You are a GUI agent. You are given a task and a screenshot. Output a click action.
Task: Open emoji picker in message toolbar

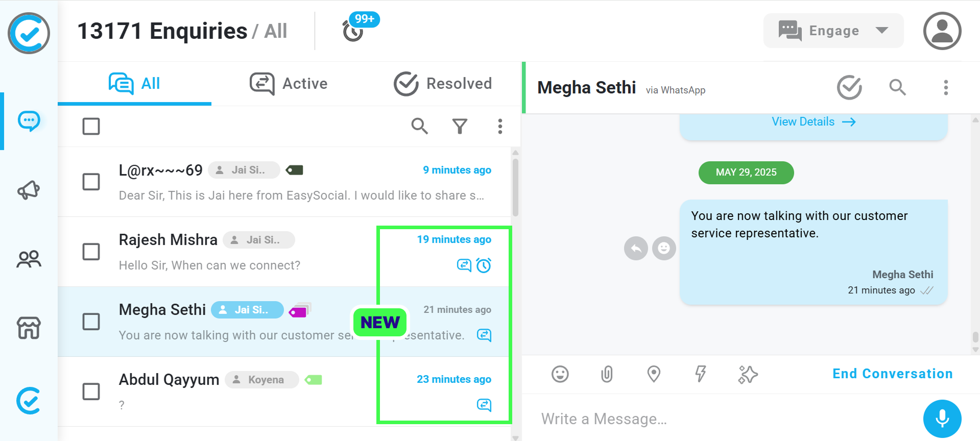tap(560, 374)
